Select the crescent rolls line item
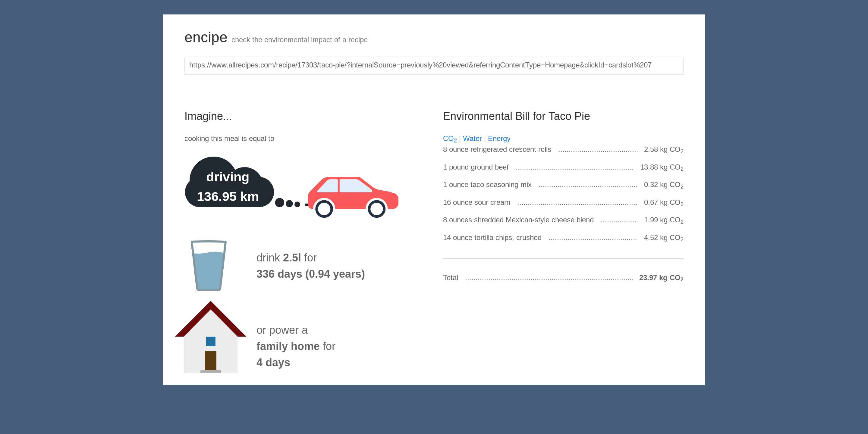The image size is (868, 434). click(x=497, y=149)
